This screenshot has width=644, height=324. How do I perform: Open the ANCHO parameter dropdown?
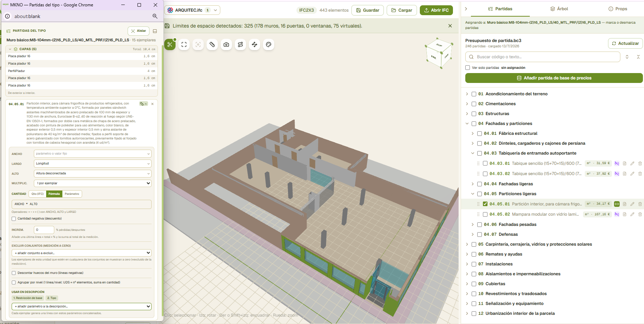(93, 154)
